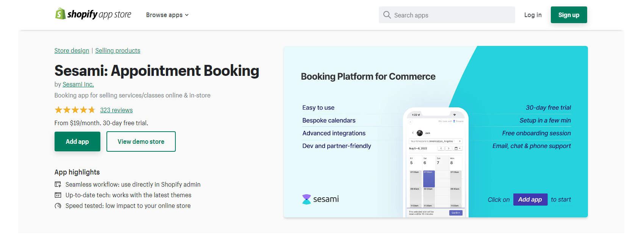The image size is (644, 239).
Task: Click the App highlights heading
Action: (x=77, y=172)
